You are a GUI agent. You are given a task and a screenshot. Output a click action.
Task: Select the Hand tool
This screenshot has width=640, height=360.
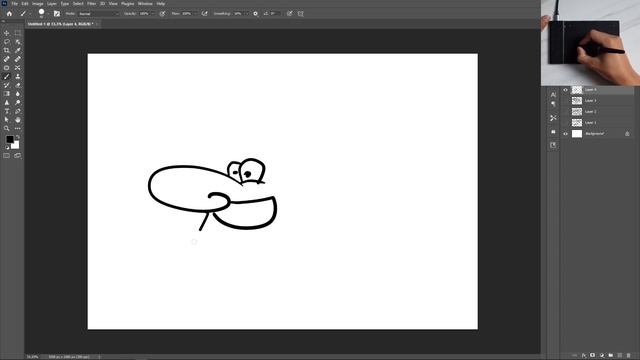click(18, 120)
